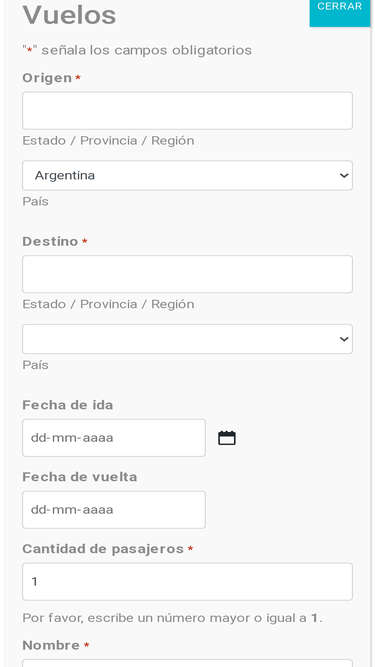The image size is (375, 667).
Task: Click the chevron arrow of Origen País select
Action: click(344, 175)
